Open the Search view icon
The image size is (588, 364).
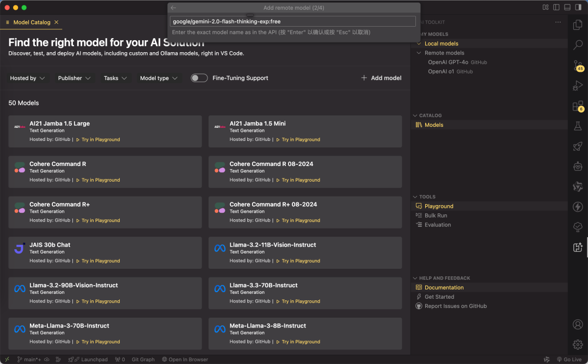578,45
